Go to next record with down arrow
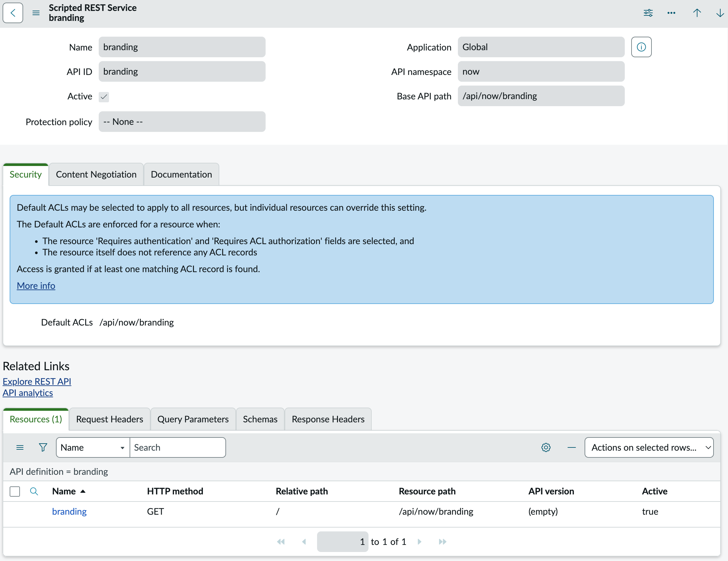Image resolution: width=728 pixels, height=561 pixels. click(x=720, y=13)
